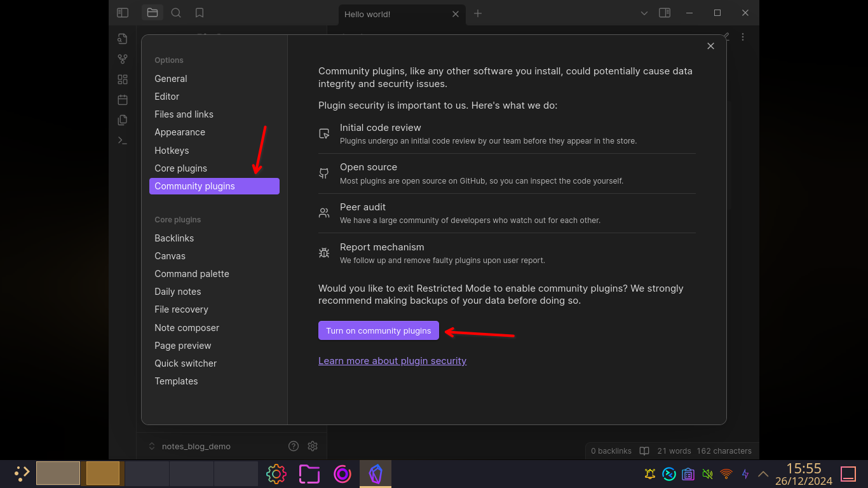Toggle the right sidebar icon
This screenshot has width=868, height=488.
[665, 13]
